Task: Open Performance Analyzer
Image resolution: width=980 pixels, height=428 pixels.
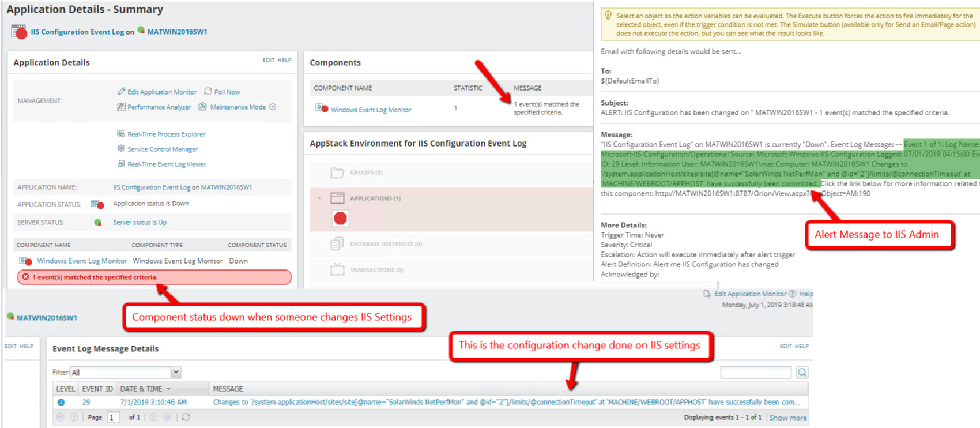Action: click(159, 107)
